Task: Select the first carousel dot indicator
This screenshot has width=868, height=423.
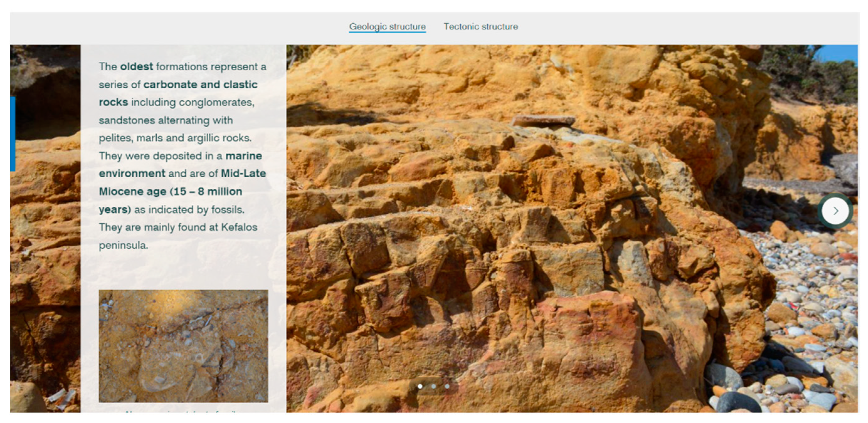Action: tap(420, 386)
